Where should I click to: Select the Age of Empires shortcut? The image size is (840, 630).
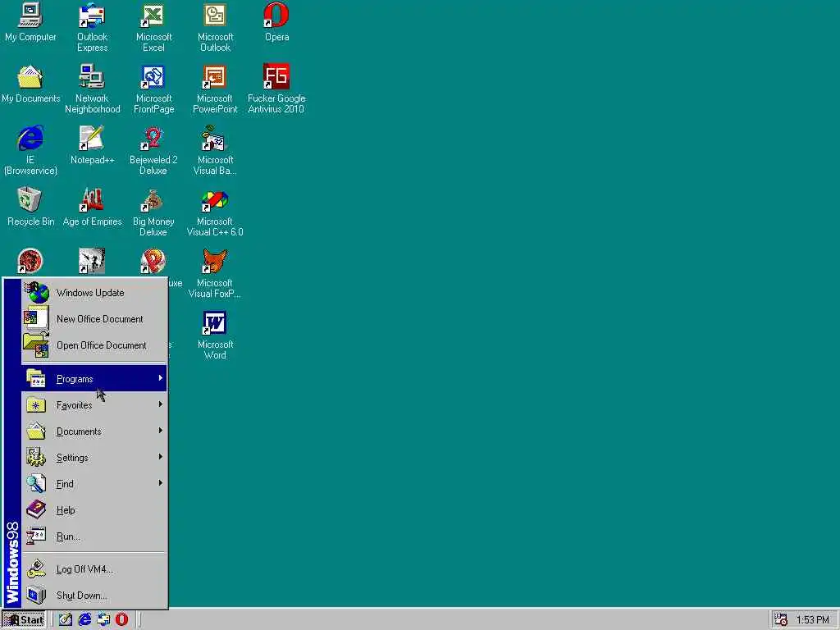pyautogui.click(x=92, y=207)
